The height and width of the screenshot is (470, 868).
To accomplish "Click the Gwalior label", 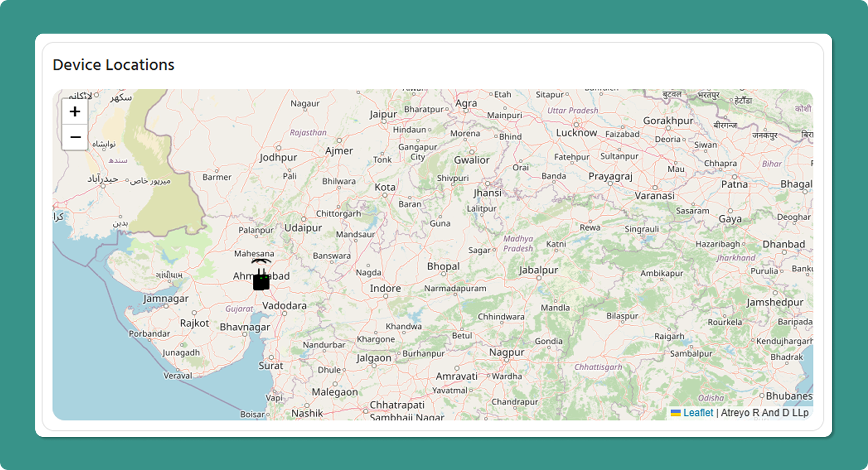I will click(471, 160).
